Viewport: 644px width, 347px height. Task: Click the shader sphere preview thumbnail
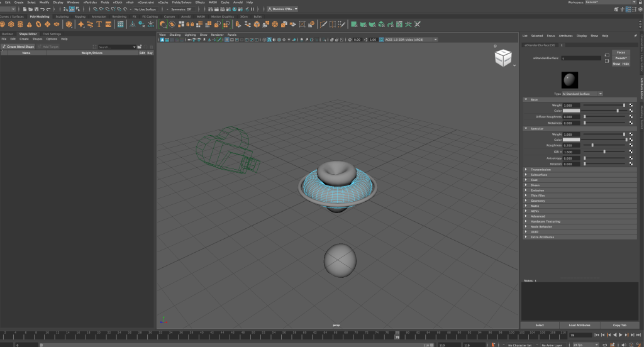[x=569, y=80]
